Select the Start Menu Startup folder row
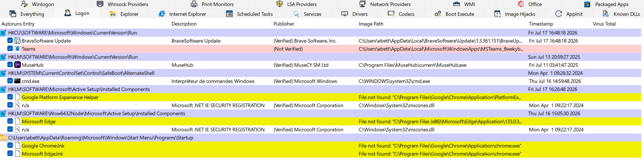The image size is (644, 162). [x=320, y=138]
